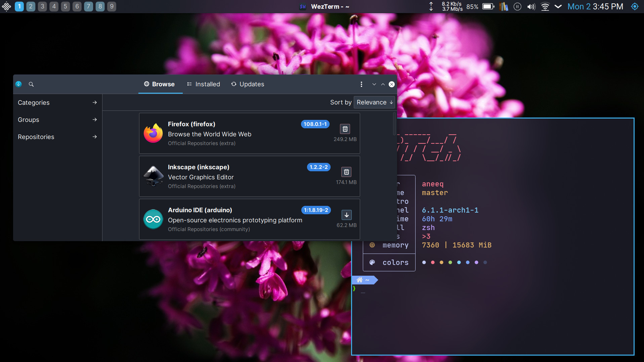Uninstall Firefox using the trash icon
The image size is (644, 362).
(x=345, y=129)
